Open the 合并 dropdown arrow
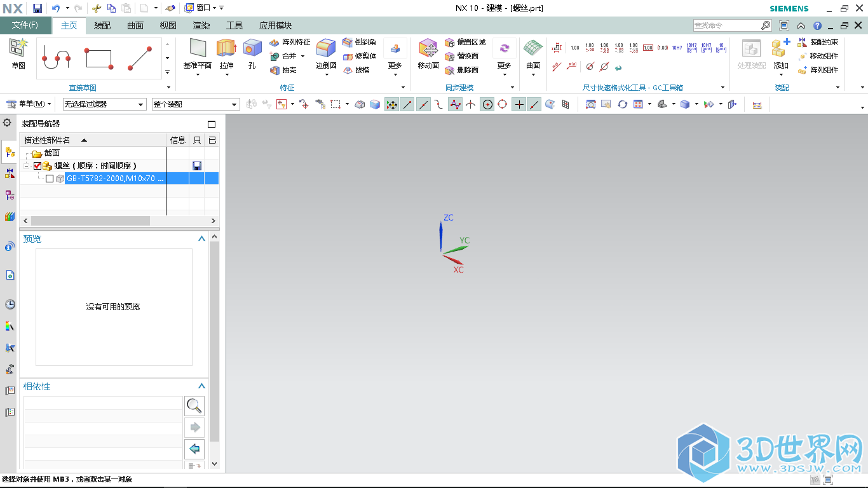 [x=302, y=56]
